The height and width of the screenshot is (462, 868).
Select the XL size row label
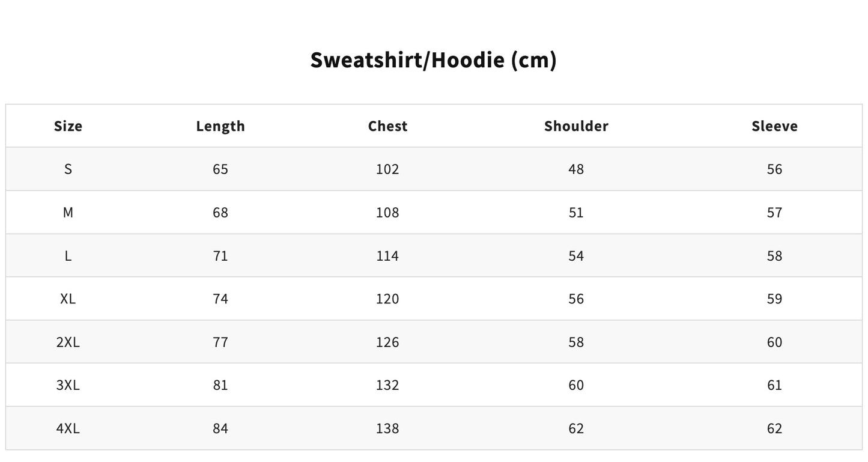68,299
